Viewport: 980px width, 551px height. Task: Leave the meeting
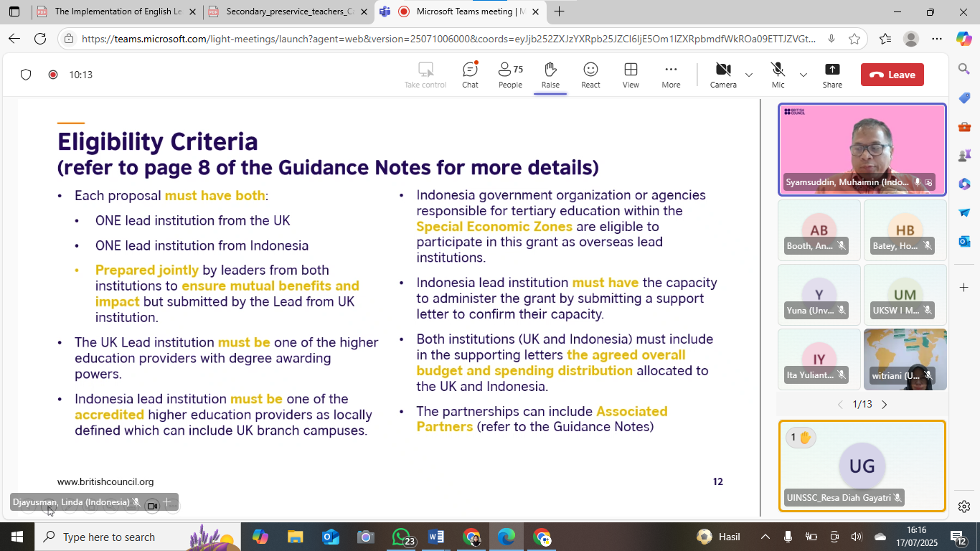892,75
